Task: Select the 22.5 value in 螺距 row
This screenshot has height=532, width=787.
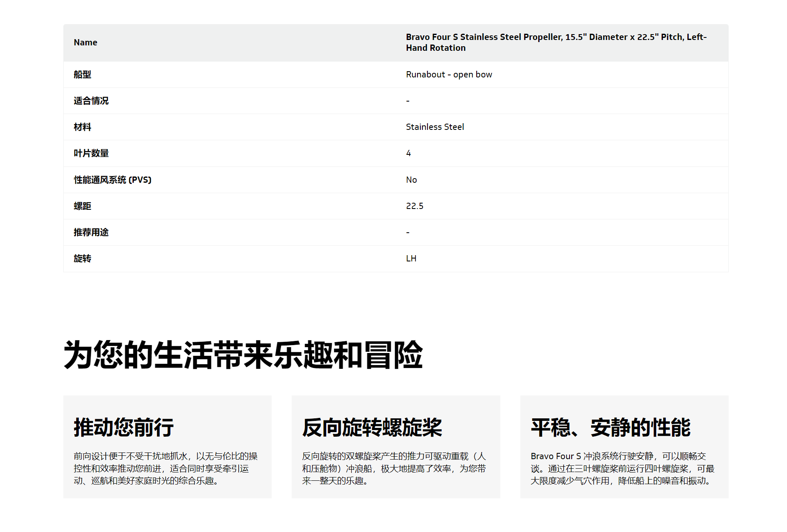Action: coord(415,206)
